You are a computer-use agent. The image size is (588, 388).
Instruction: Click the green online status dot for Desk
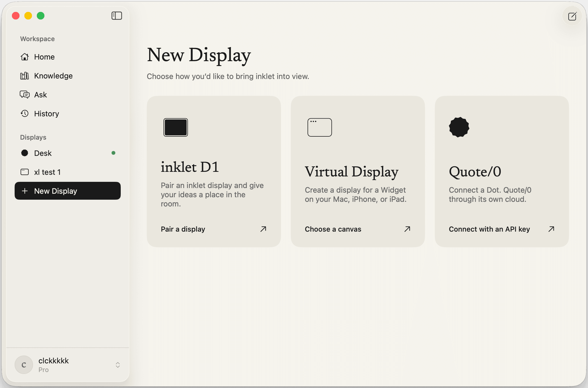pyautogui.click(x=113, y=153)
